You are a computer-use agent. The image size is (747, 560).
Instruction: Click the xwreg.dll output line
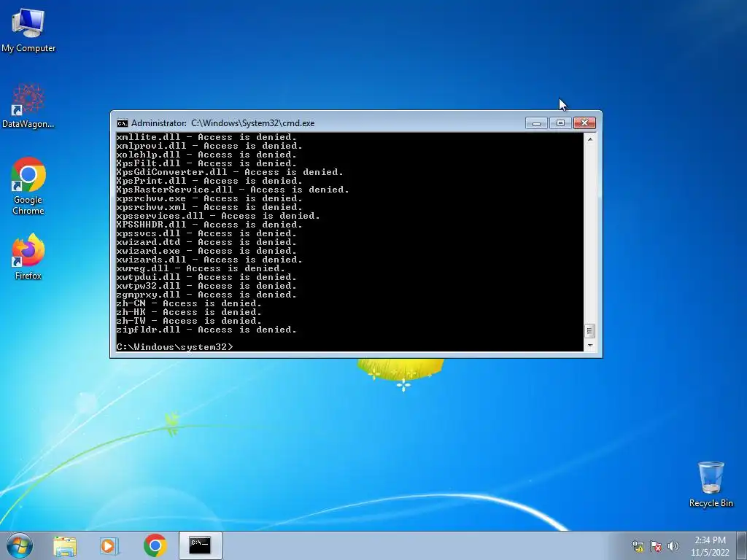(201, 268)
